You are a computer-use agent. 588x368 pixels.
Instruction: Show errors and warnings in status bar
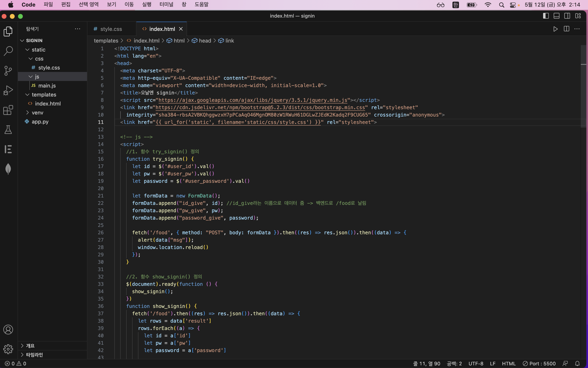coord(16,364)
